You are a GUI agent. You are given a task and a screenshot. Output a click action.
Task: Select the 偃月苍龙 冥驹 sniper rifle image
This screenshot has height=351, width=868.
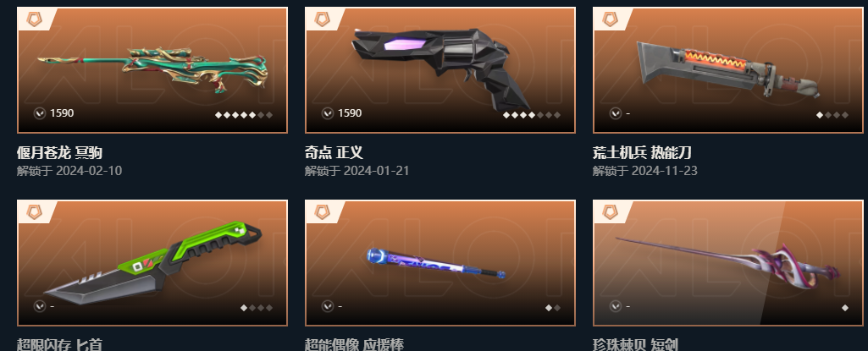(152, 69)
